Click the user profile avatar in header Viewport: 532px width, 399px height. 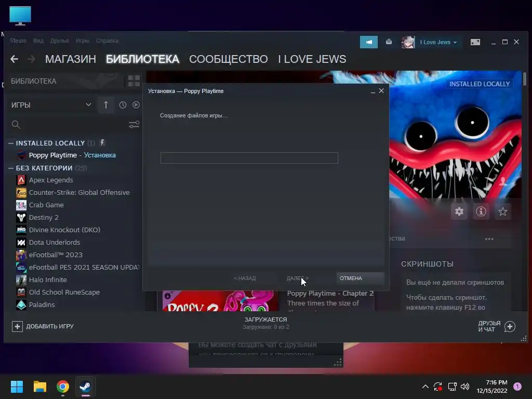(x=408, y=42)
